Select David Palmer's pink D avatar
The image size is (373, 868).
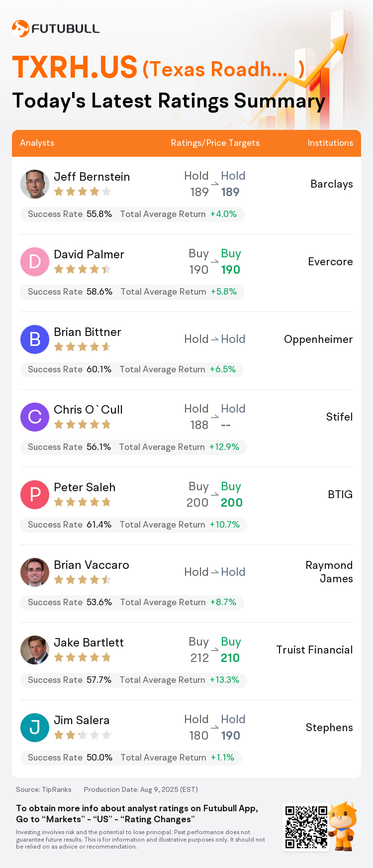(35, 262)
